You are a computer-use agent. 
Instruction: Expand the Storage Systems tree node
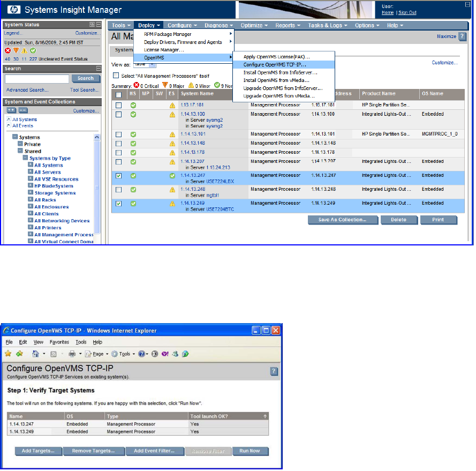pyautogui.click(x=31, y=192)
